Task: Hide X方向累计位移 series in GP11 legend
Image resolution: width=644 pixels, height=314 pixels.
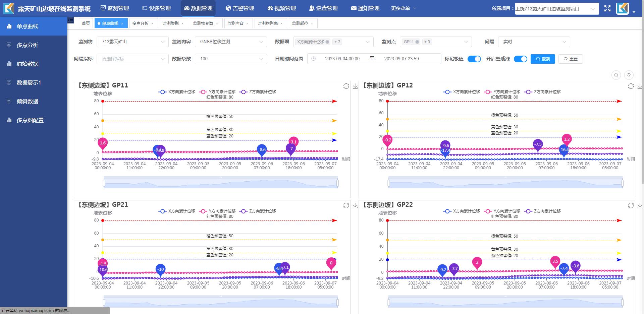Action: click(177, 92)
